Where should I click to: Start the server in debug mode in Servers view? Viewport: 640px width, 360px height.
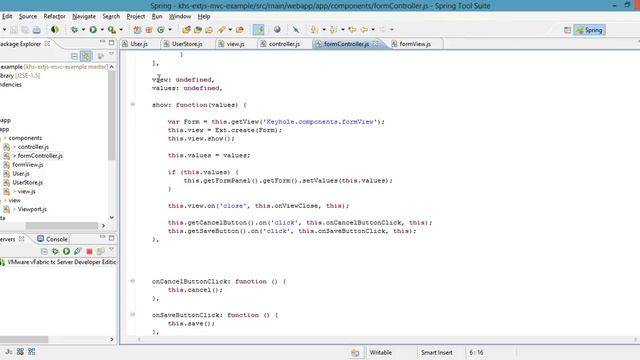[55, 251]
